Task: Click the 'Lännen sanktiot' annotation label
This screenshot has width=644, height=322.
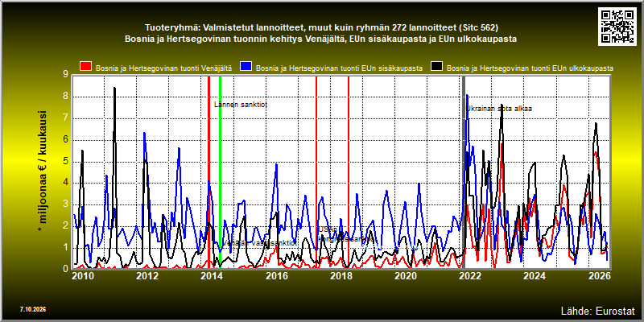Action: pos(241,105)
